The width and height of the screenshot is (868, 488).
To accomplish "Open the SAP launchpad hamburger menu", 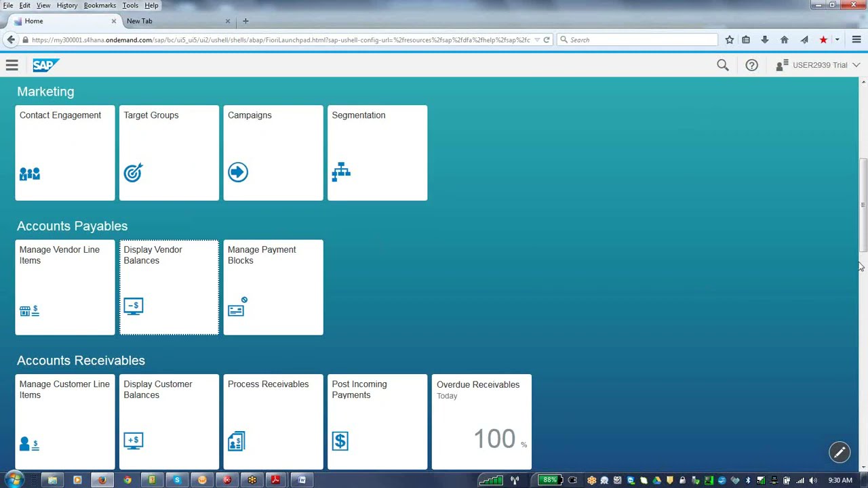I will (12, 65).
